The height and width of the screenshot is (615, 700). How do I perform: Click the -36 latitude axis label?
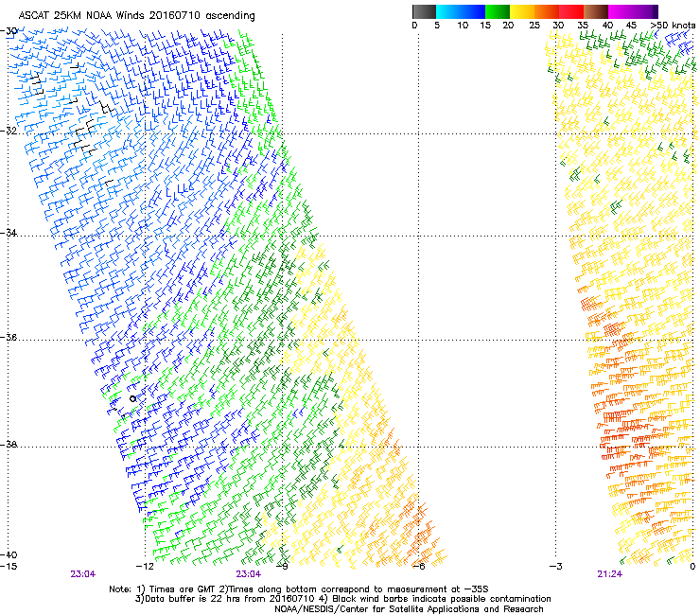coord(9,337)
